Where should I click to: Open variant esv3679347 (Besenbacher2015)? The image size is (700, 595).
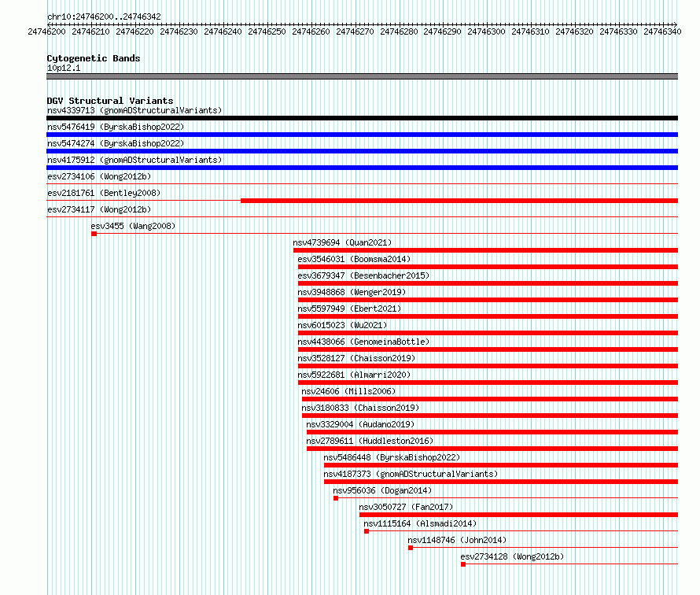tap(363, 275)
